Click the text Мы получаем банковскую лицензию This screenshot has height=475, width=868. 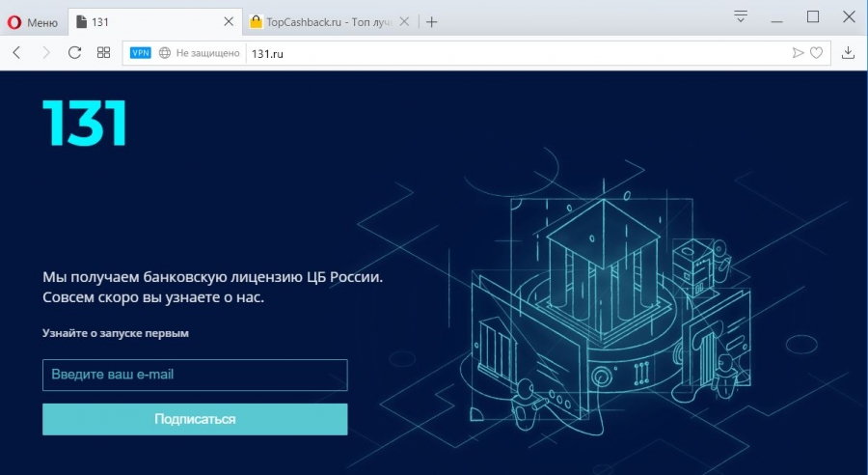pyautogui.click(x=174, y=276)
